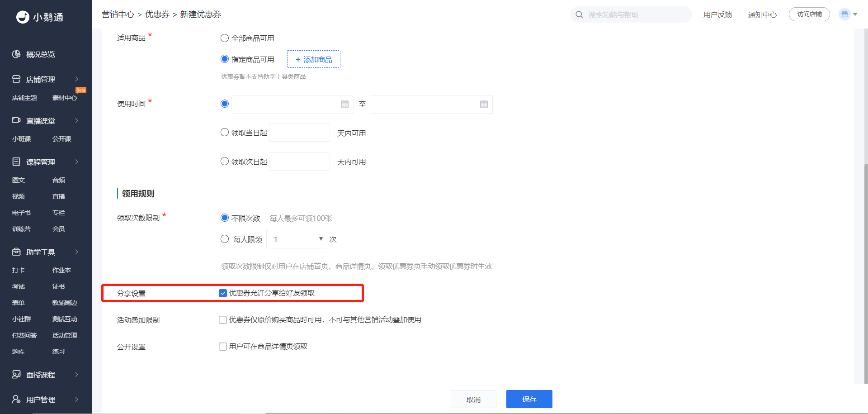Click the 小鹅通 logo icon
This screenshot has width=868, height=414.
(23, 17)
